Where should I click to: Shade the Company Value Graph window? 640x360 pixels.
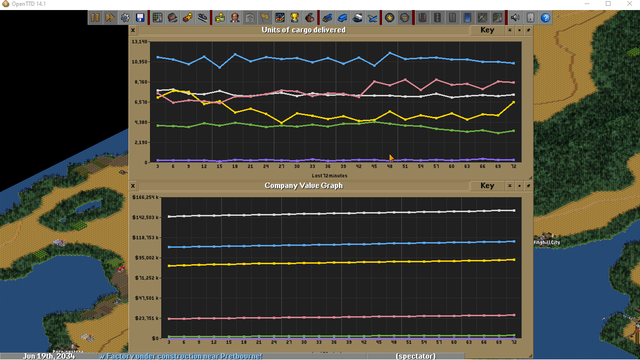(510, 186)
